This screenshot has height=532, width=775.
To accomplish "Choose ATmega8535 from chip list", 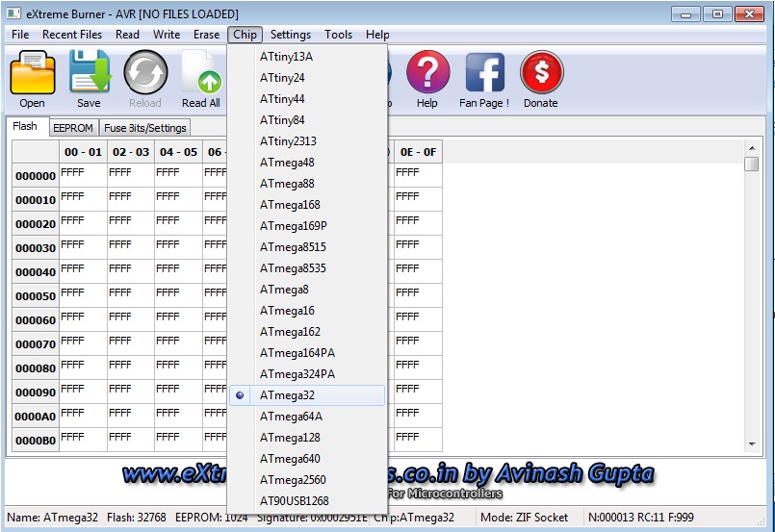I will [x=307, y=268].
